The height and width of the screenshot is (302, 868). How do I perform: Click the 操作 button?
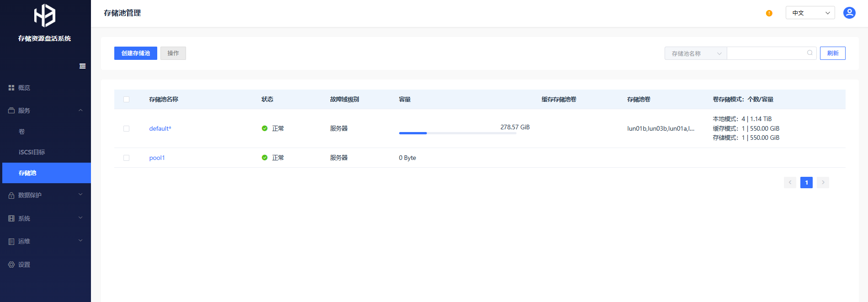(x=173, y=53)
